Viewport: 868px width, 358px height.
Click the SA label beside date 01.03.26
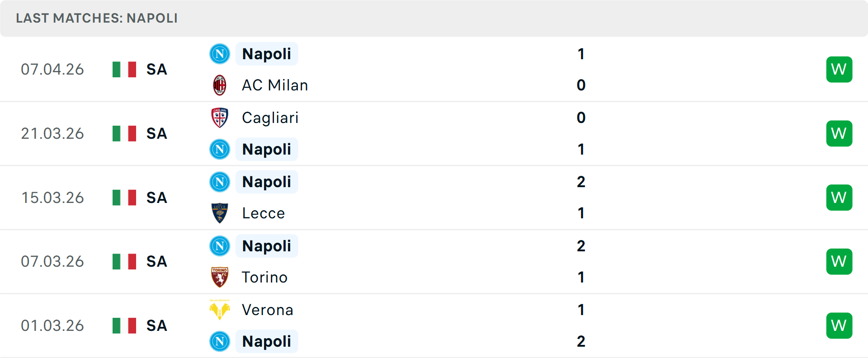click(156, 325)
